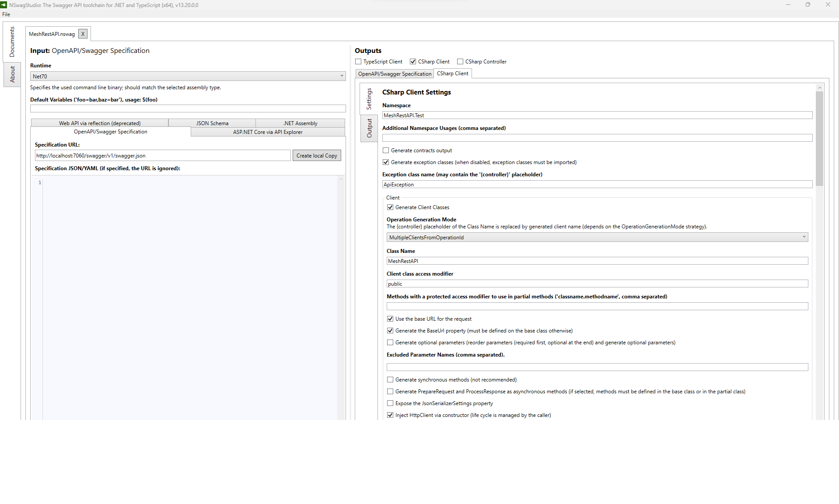Uncheck Generate exception classes
Image resolution: width=839 pixels, height=504 pixels.
coord(386,162)
